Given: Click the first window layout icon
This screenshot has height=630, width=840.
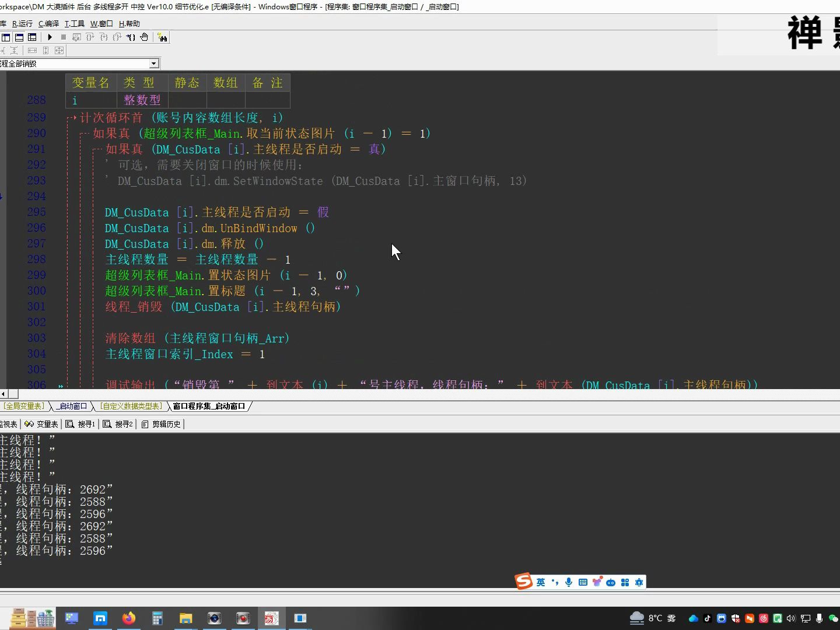Looking at the screenshot, I should [x=6, y=37].
